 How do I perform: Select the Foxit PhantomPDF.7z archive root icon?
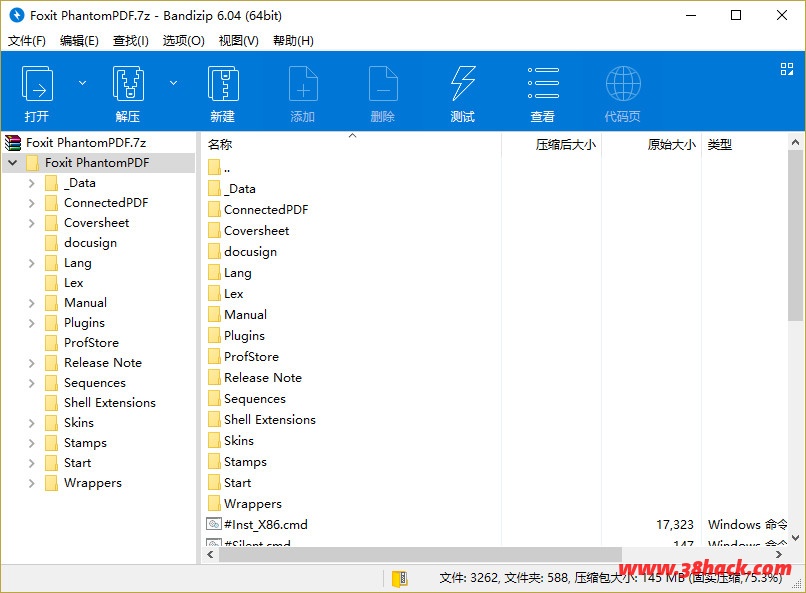[x=13, y=142]
